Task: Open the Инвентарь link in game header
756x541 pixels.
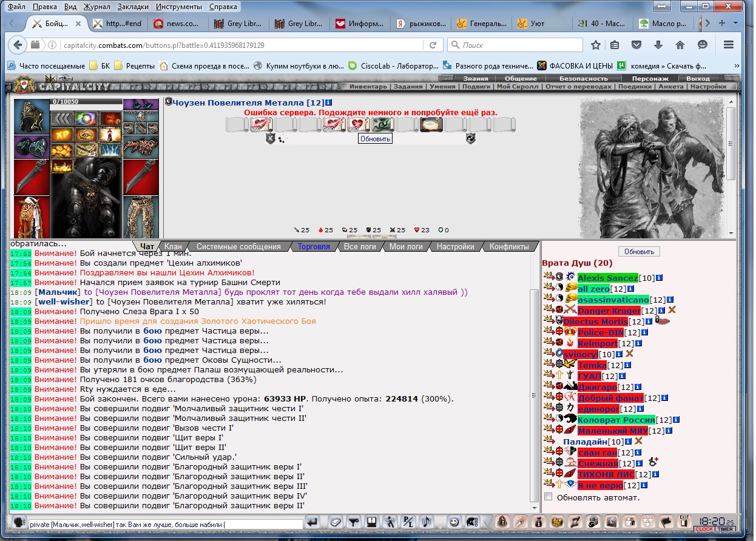Action: point(368,87)
